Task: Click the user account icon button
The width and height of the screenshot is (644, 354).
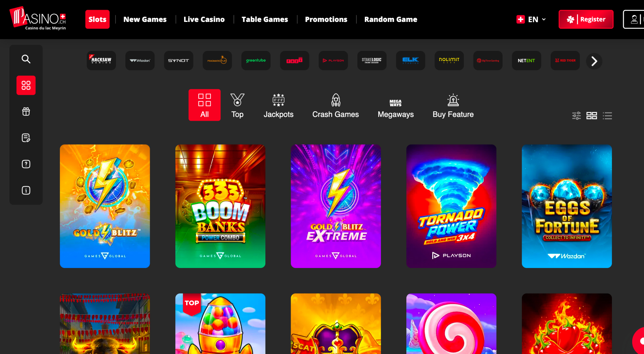Action: 634,19
